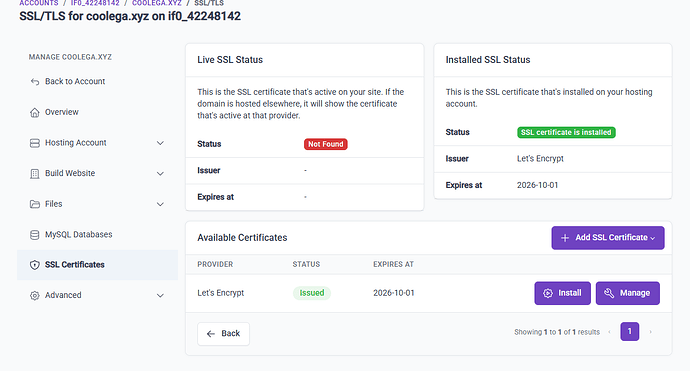Viewport: 690px width, 371px height.
Task: Click the Back button below certificates
Action: (224, 334)
